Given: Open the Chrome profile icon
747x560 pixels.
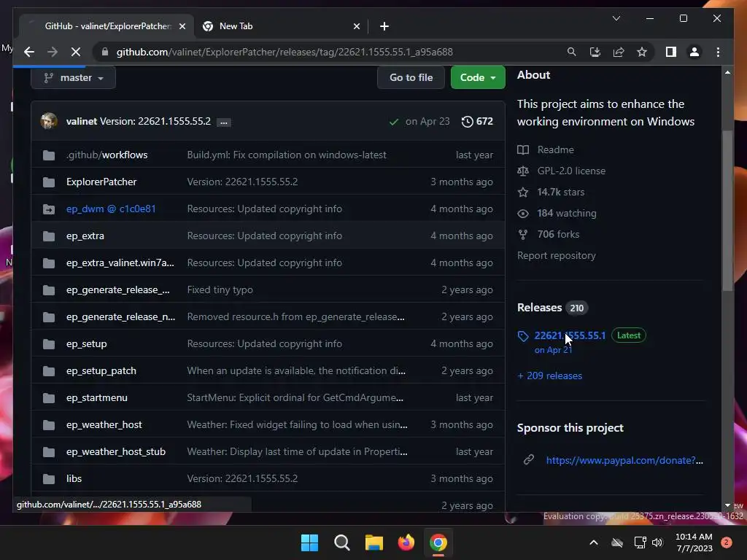Looking at the screenshot, I should click(x=694, y=52).
